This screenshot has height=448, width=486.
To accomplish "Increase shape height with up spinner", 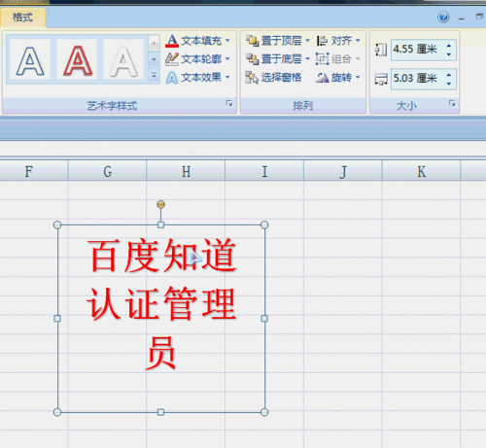I will click(x=449, y=46).
